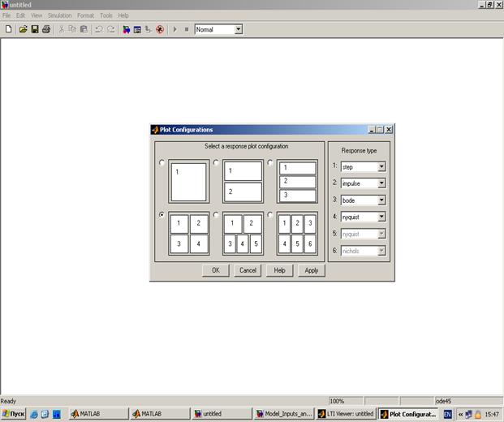The width and height of the screenshot is (504, 422).
Task: Click the Save diskette icon
Action: (x=35, y=29)
